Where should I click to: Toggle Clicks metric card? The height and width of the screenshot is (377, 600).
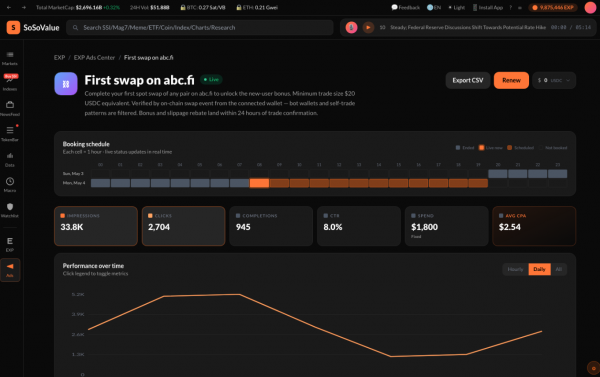[183, 226]
